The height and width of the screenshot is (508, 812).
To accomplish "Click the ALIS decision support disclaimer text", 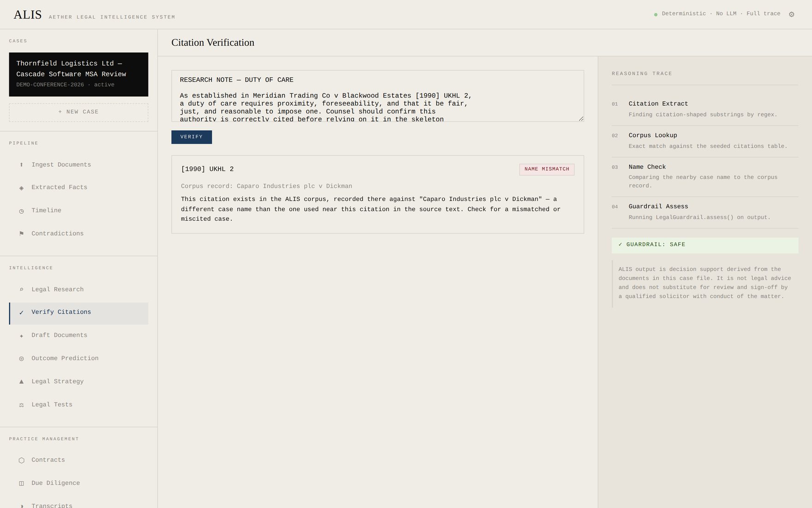I will click(x=705, y=283).
